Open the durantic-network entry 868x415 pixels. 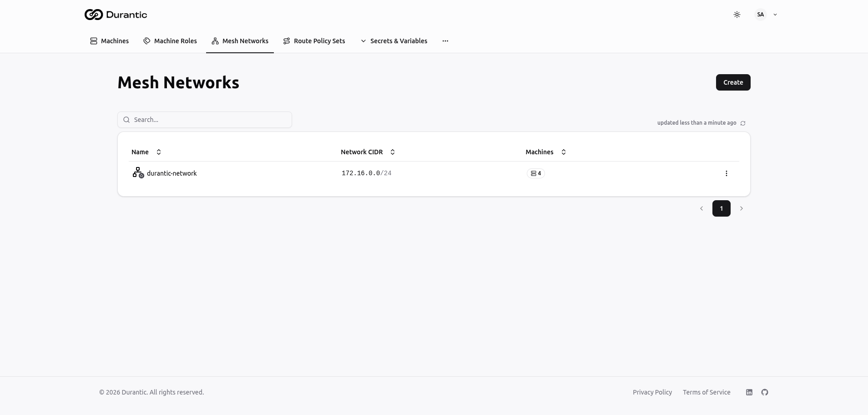[x=172, y=173]
